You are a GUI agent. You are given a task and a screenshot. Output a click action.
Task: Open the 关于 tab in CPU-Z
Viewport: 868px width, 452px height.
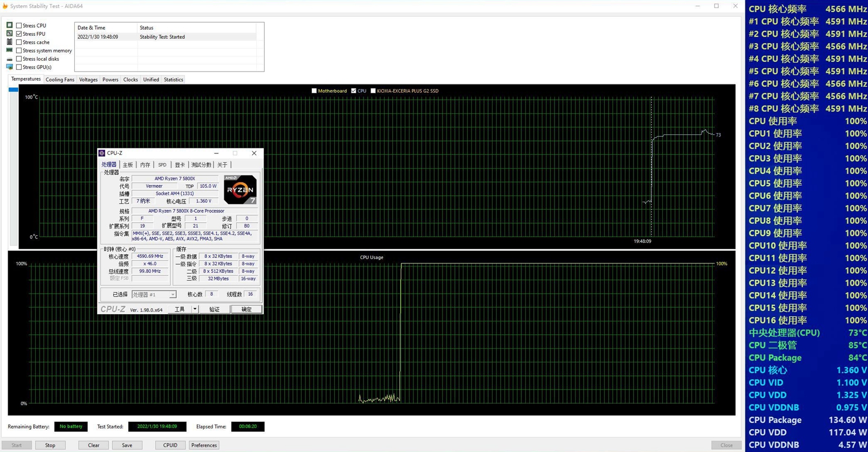[x=222, y=165]
